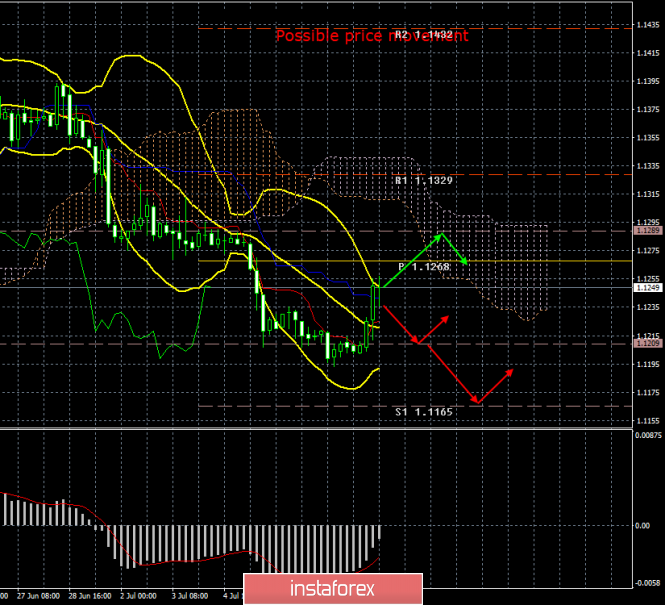Select the red rebound arrow above 1.1209
The height and width of the screenshot is (605, 665).
433,329
